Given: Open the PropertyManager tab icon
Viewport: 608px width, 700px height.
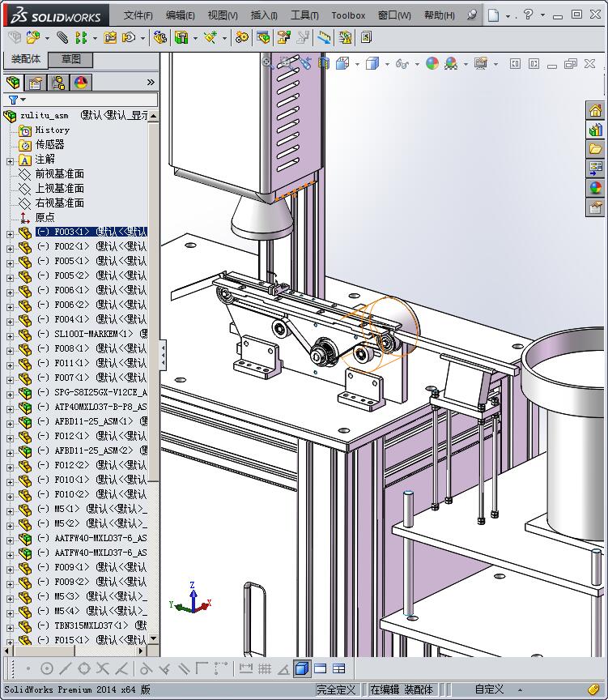Looking at the screenshot, I should pos(36,83).
